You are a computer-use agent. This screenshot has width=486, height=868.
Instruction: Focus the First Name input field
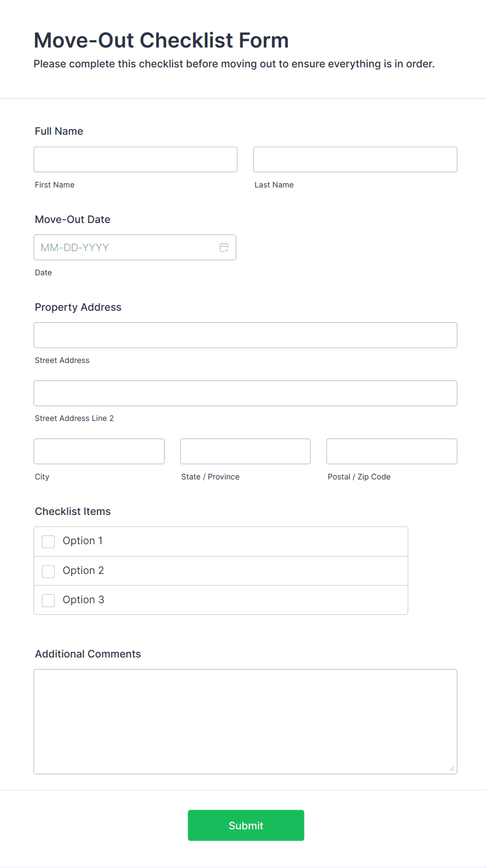(135, 159)
